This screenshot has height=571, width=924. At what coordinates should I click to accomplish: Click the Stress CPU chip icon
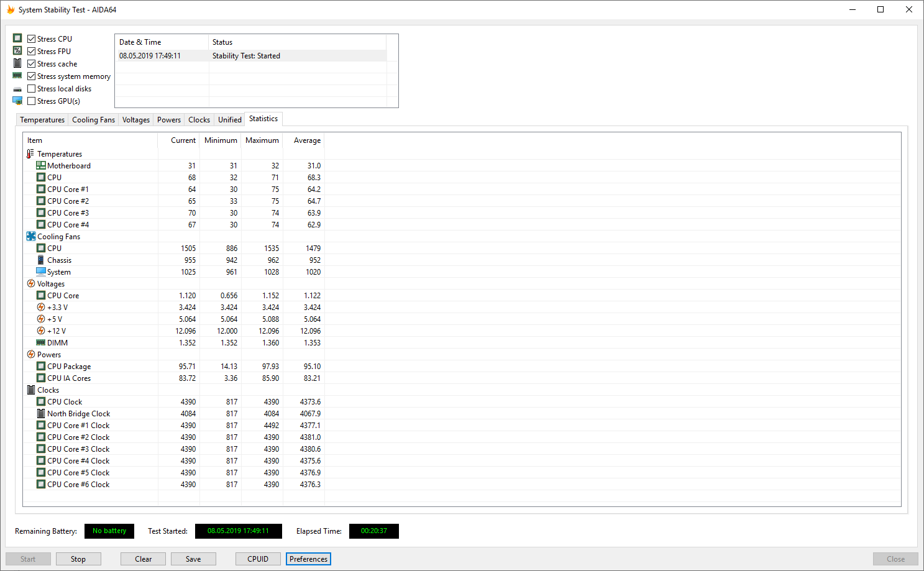pos(17,39)
